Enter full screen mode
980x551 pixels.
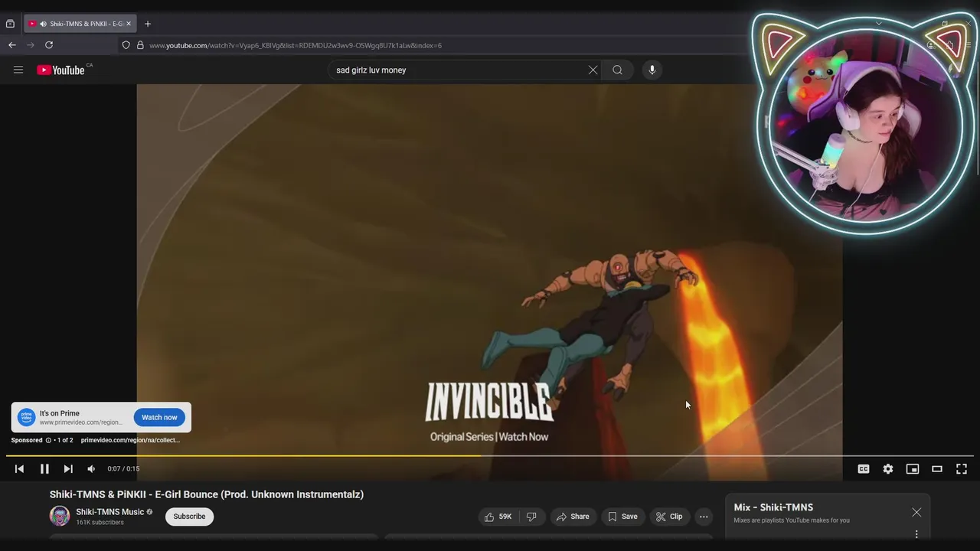pyautogui.click(x=962, y=469)
